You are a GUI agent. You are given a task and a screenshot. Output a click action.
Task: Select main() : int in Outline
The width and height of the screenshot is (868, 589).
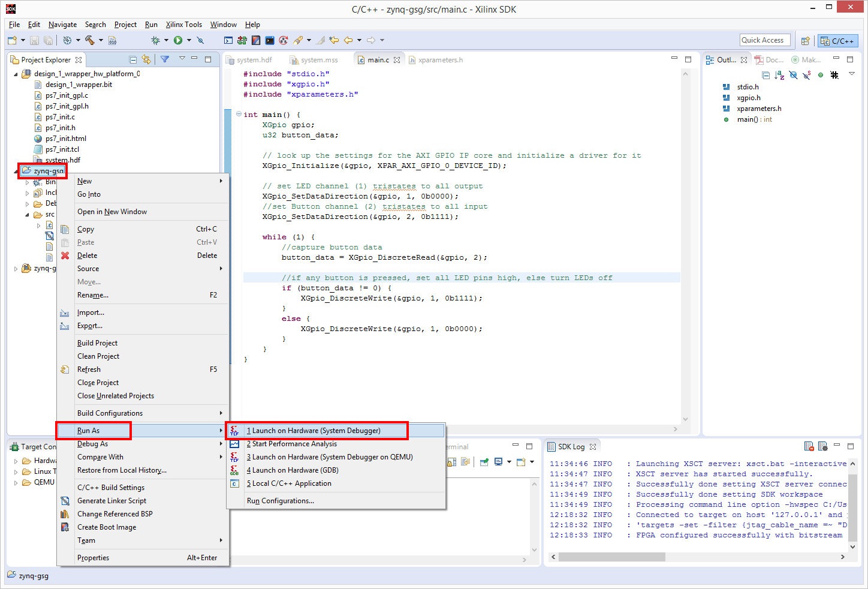tap(748, 119)
